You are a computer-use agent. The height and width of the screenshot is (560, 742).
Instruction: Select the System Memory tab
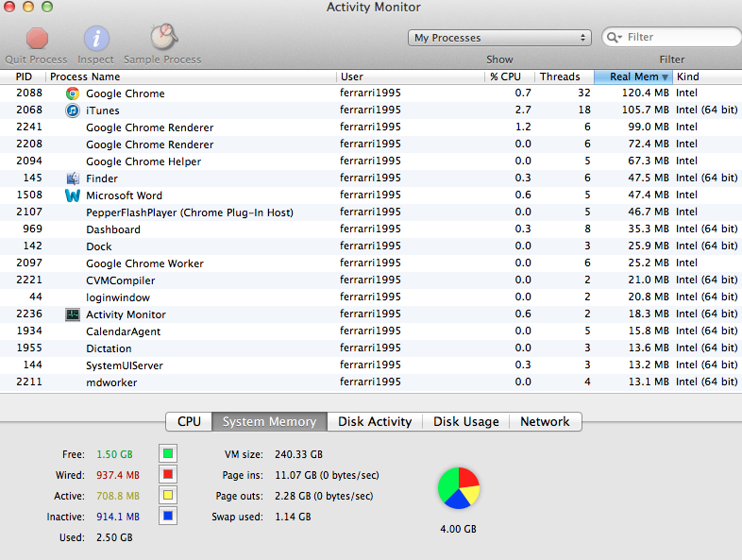(x=269, y=421)
